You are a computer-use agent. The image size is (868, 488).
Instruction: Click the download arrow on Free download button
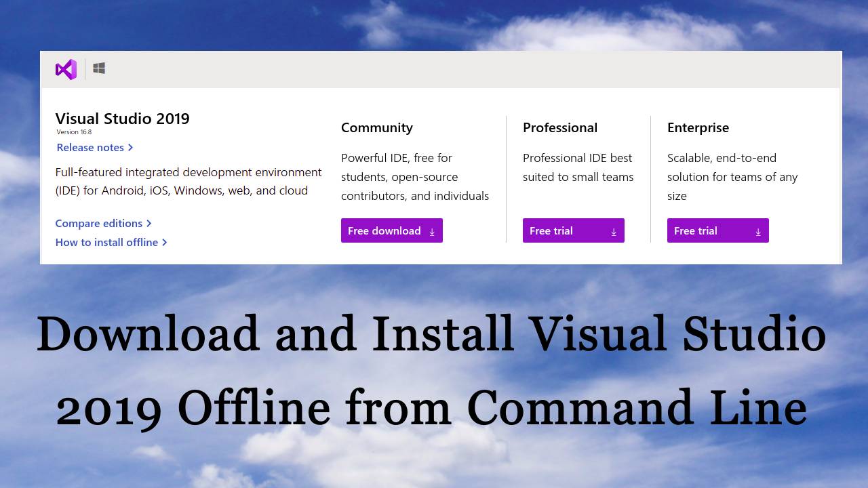click(432, 231)
